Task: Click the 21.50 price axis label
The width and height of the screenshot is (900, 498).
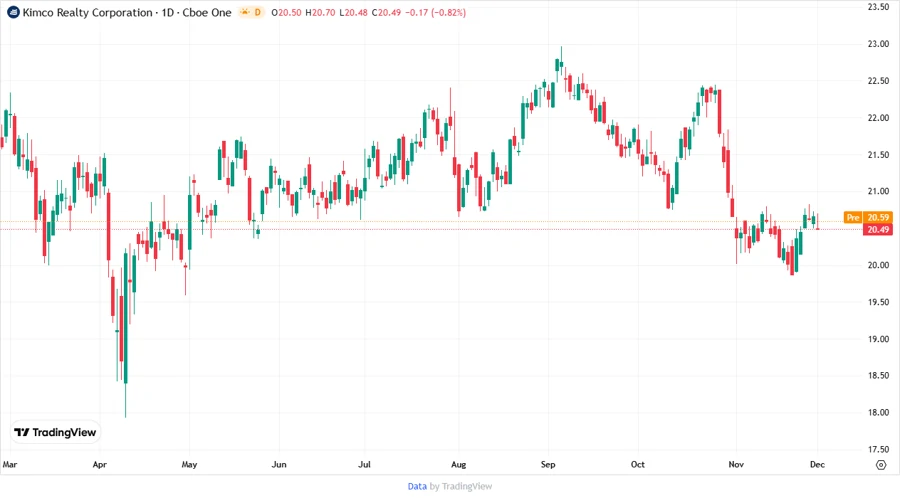Action: 878,155
